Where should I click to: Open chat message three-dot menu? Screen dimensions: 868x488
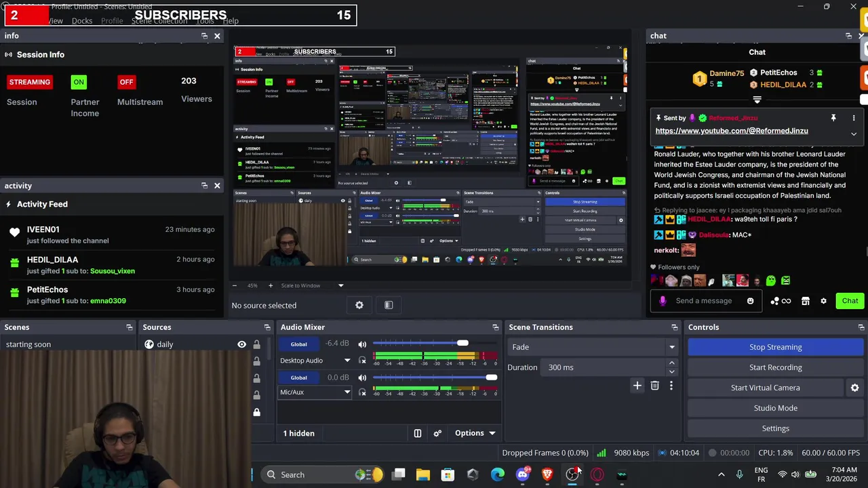[x=854, y=118]
